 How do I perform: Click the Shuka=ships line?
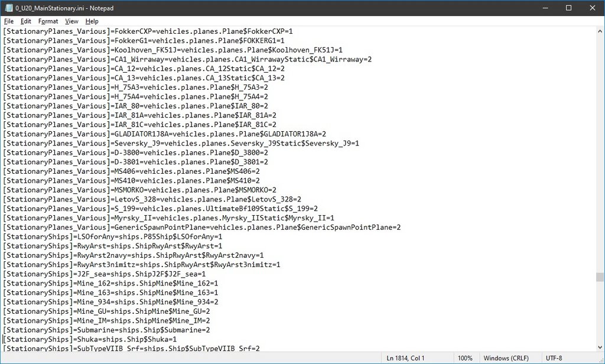(x=90, y=339)
